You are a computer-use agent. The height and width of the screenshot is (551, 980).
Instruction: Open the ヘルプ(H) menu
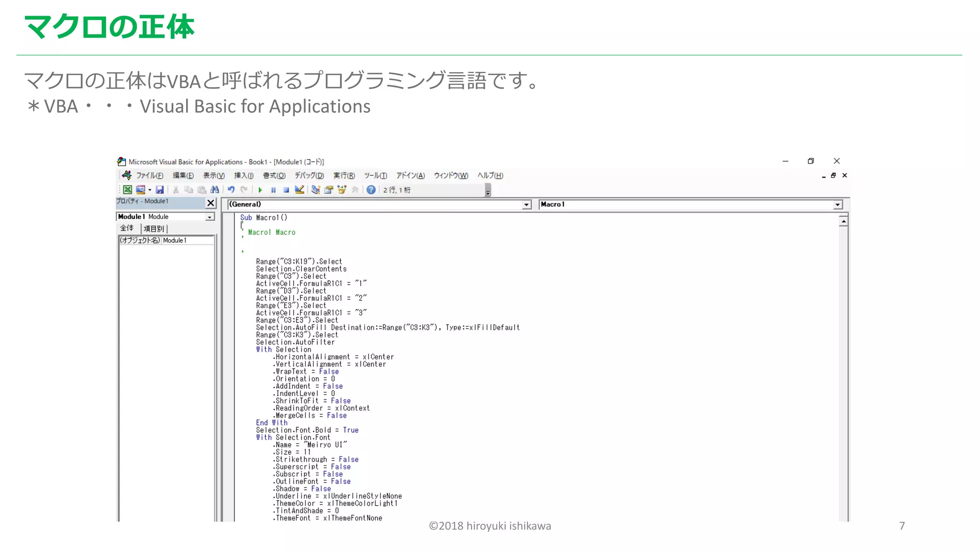[490, 176]
